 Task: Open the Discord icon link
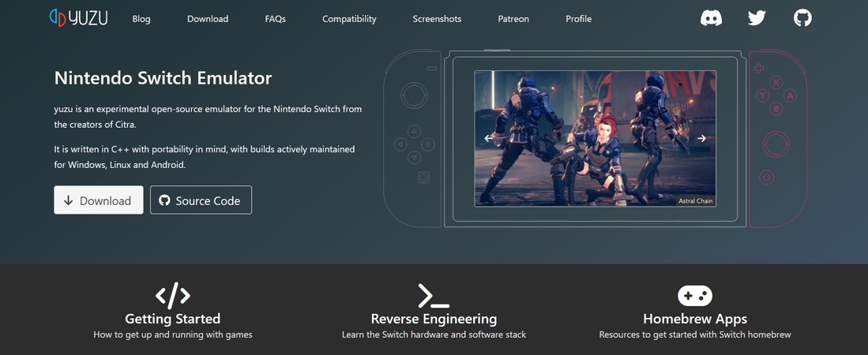click(711, 17)
